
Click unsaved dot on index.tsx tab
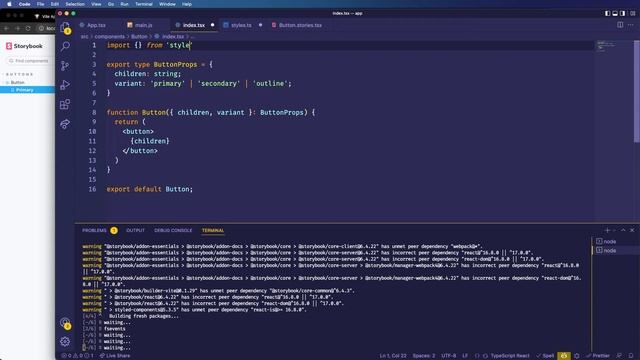pos(212,25)
